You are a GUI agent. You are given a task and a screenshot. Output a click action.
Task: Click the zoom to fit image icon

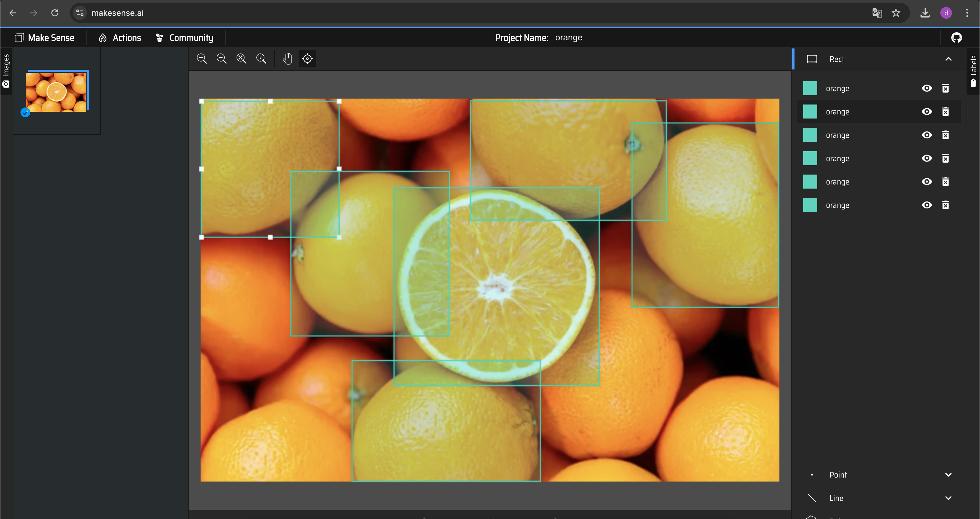tap(241, 59)
